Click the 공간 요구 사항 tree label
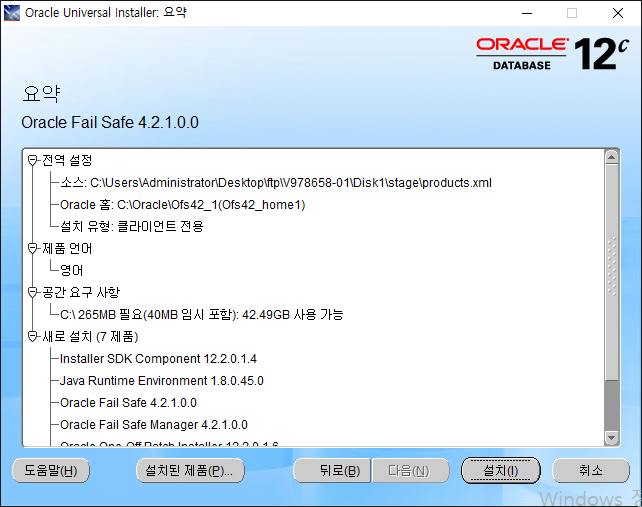The image size is (642, 507). point(81,292)
